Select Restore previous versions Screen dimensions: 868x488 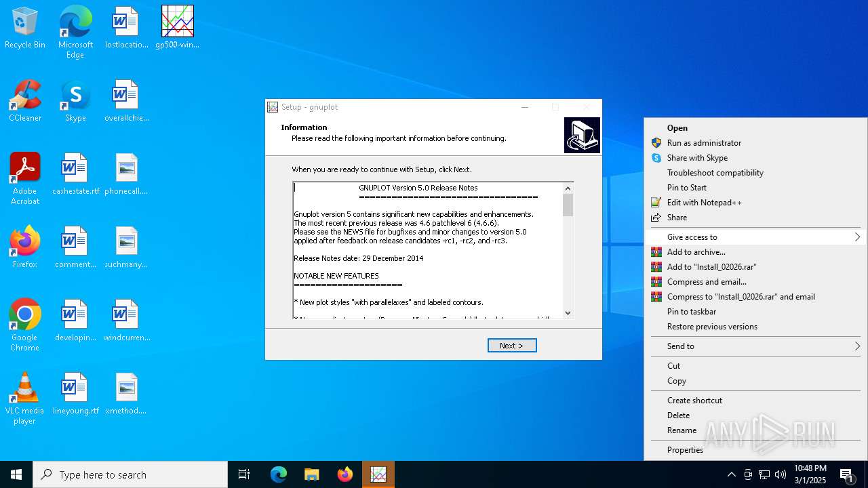pyautogui.click(x=755, y=327)
